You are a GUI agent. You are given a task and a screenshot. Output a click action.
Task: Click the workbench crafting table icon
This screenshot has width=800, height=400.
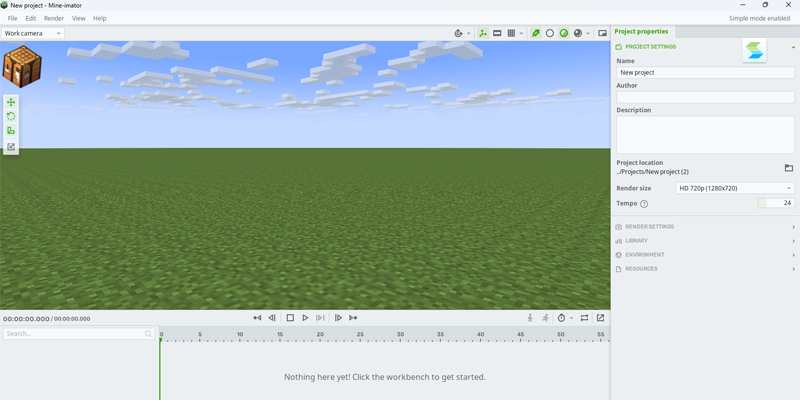click(21, 66)
